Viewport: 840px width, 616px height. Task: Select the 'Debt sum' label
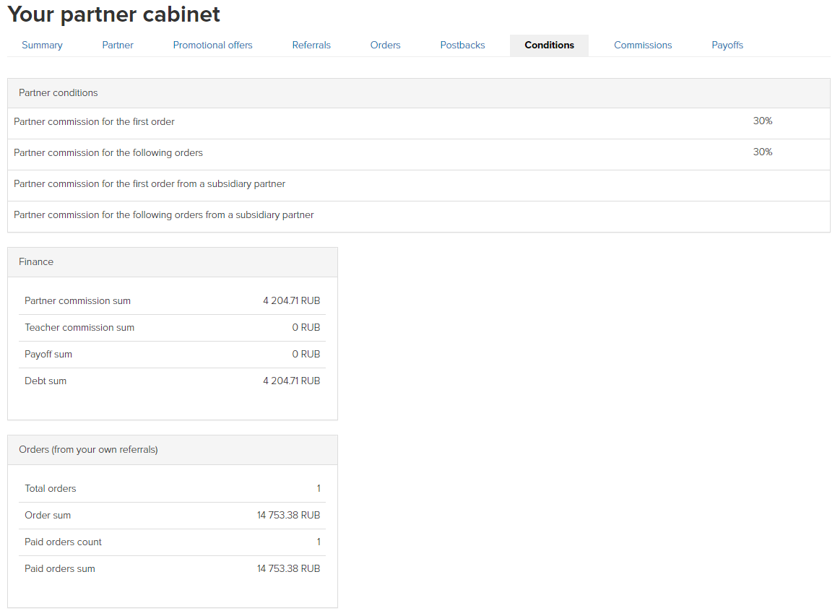pos(46,381)
